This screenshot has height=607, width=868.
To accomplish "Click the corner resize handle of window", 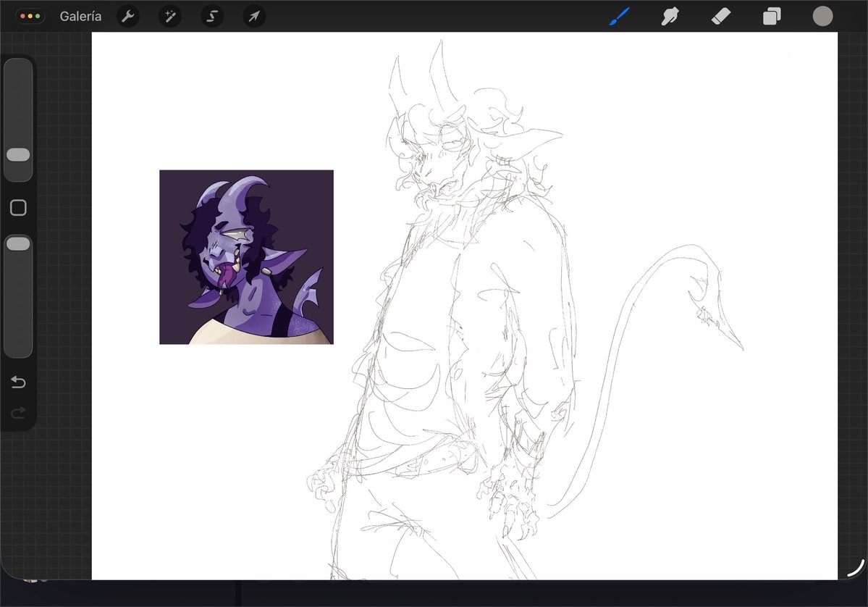I will click(x=856, y=568).
